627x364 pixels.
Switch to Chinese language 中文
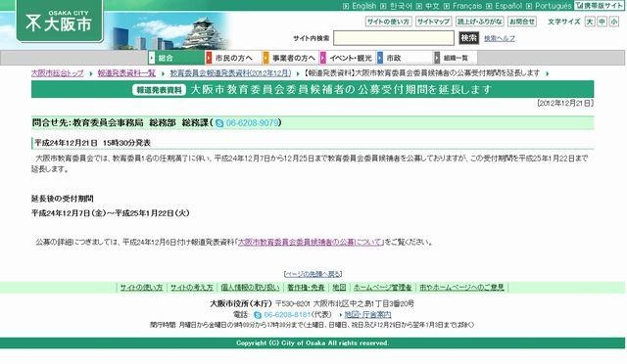click(x=432, y=6)
